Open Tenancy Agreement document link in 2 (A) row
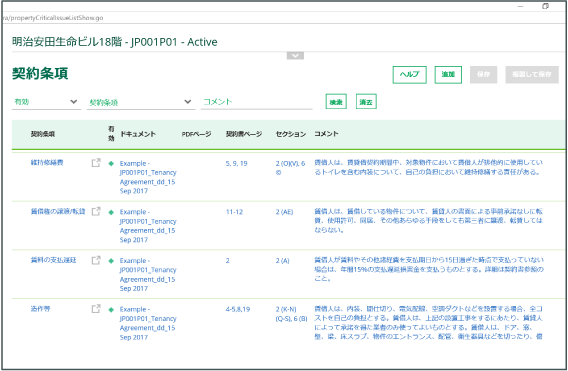The height and width of the screenshot is (371, 568). click(x=148, y=274)
